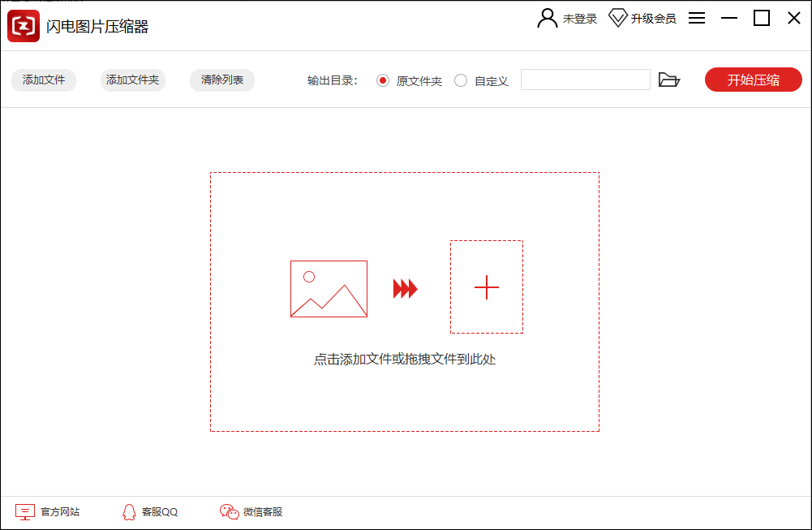812x530 pixels.
Task: Click the diamond membership icon
Action: [x=618, y=18]
